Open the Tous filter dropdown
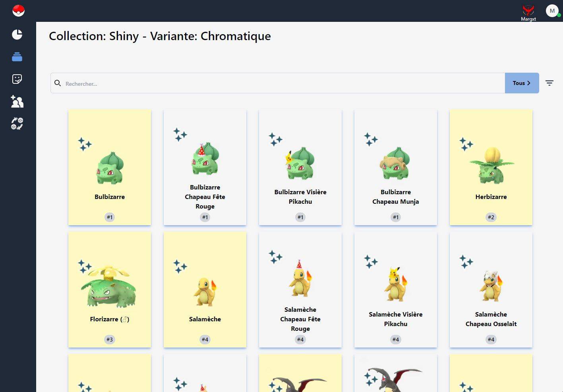This screenshot has height=392, width=563. tap(522, 83)
